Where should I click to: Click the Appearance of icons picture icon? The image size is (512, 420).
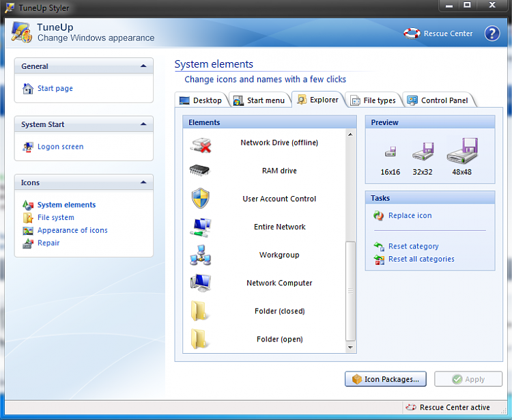tap(28, 231)
